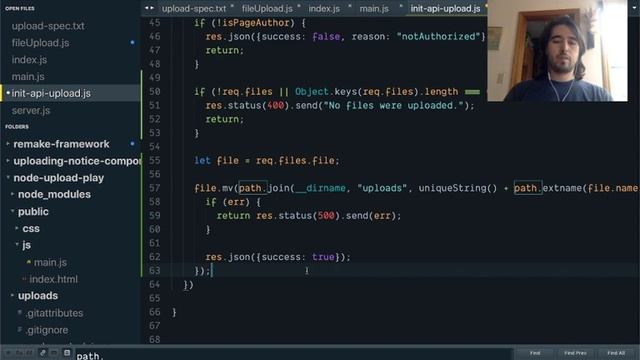Image resolution: width=640 pixels, height=360 pixels.
Task: Click the tab scroll arrows left of upload-spec.txt
Action: [x=149, y=8]
